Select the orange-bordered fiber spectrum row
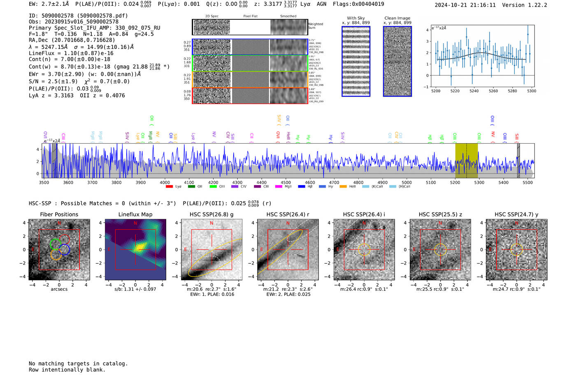Viewport: 576px width, 392px height. [250, 79]
